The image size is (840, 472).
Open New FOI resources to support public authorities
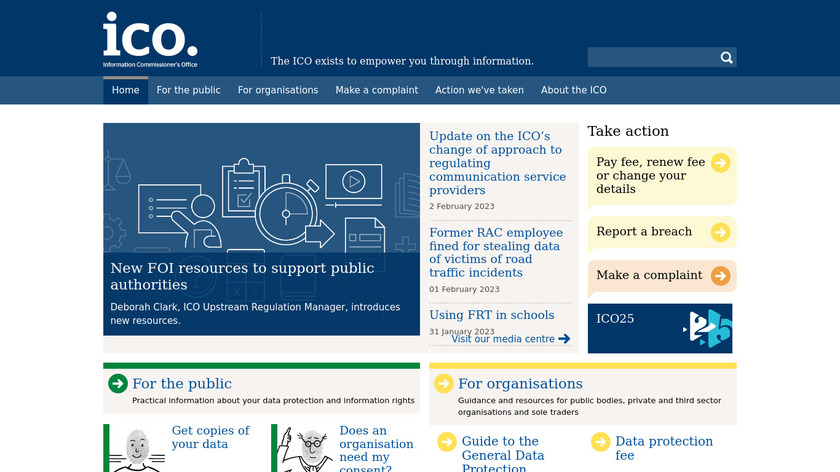pyautogui.click(x=242, y=276)
